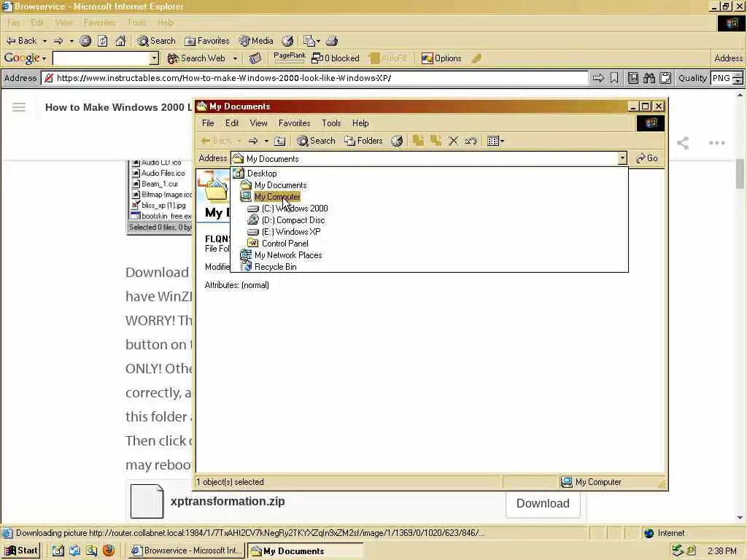747x560 pixels.
Task: Click the Stop button in Internet Explorer toolbar
Action: pyautogui.click(x=85, y=41)
